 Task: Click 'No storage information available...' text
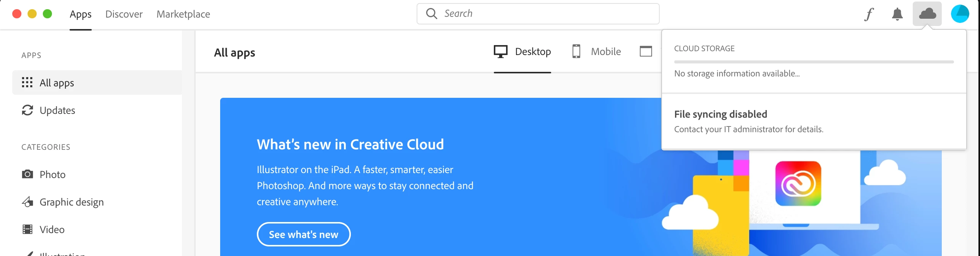737,73
